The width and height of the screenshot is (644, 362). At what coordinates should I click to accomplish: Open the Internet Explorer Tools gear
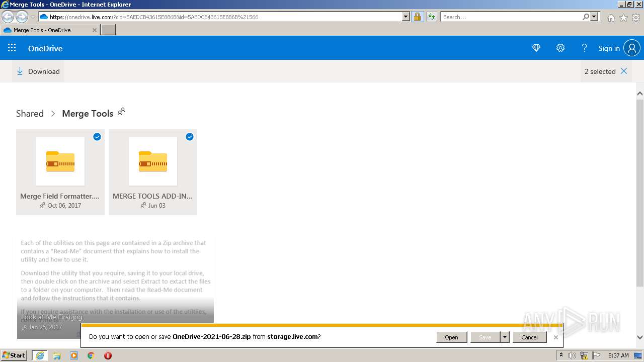point(636,18)
